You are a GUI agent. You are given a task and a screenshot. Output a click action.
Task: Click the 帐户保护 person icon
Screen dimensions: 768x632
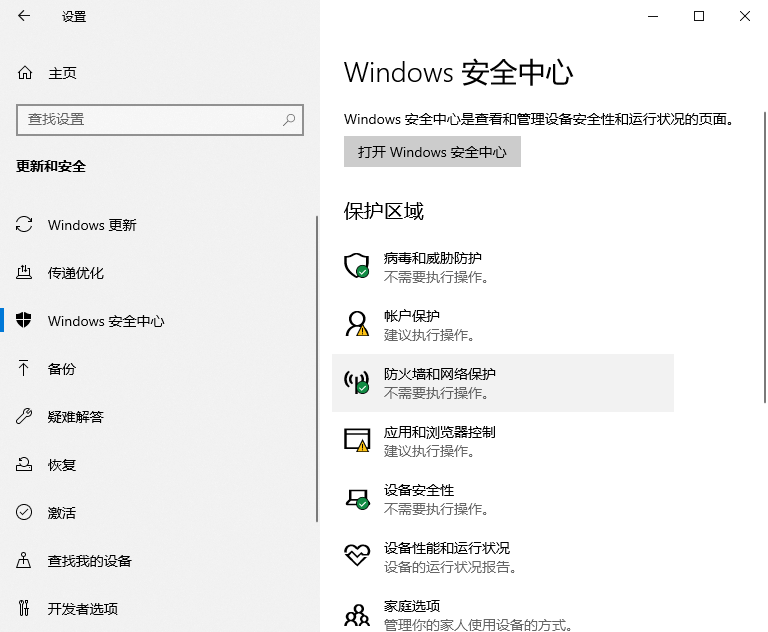[357, 324]
